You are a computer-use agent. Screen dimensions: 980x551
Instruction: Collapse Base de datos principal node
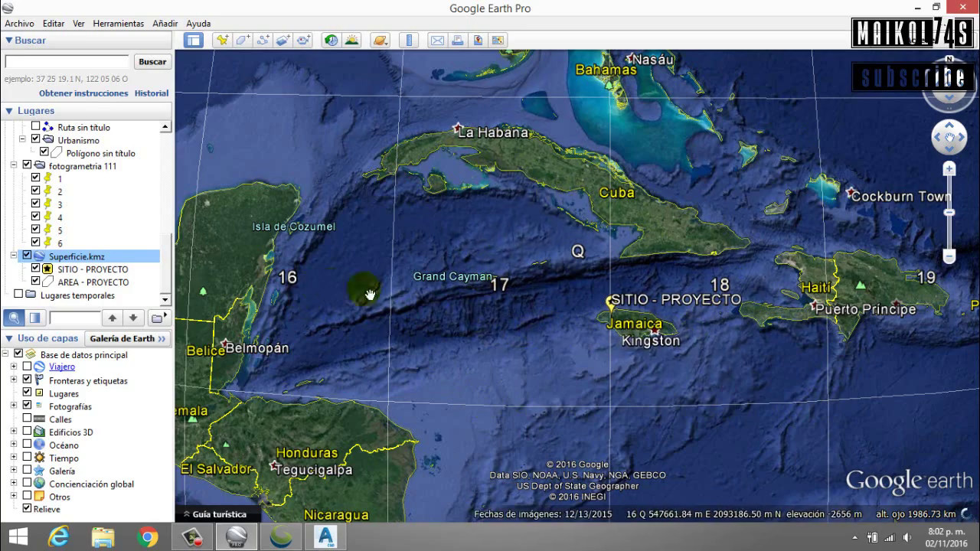tap(5, 354)
